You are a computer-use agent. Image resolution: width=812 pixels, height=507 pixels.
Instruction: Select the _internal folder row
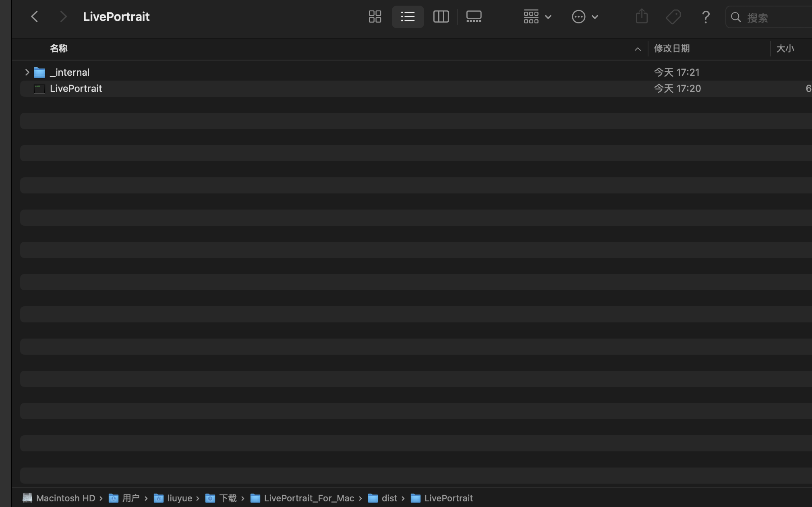pyautogui.click(x=70, y=73)
